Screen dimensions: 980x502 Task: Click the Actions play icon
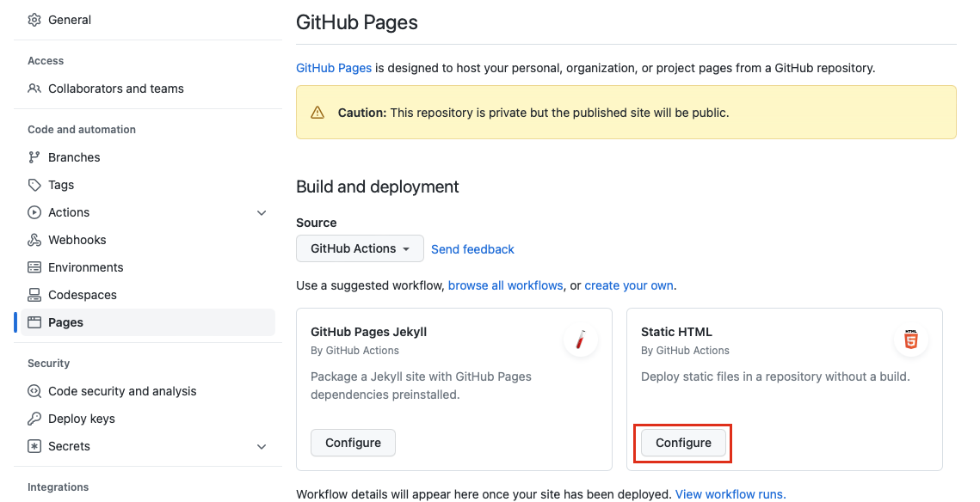[x=34, y=211]
